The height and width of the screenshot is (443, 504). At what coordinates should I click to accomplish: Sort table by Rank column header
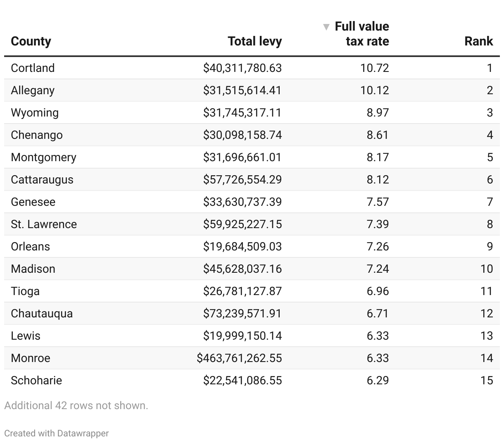[x=478, y=41]
